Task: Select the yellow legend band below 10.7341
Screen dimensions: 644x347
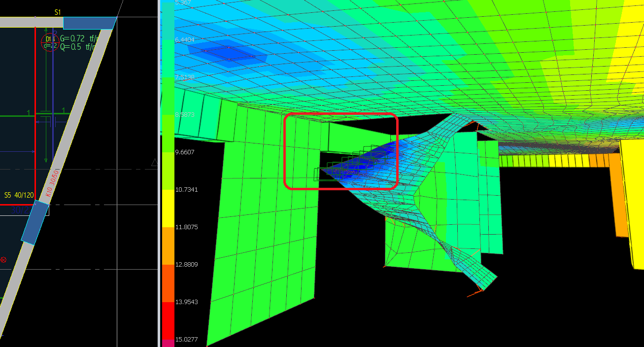Action: pyautogui.click(x=168, y=208)
